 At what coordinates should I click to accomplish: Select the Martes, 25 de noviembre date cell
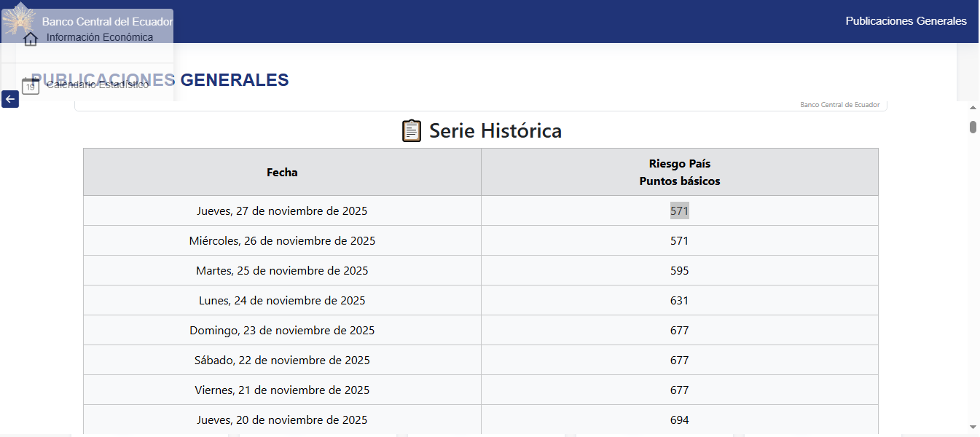(x=282, y=271)
